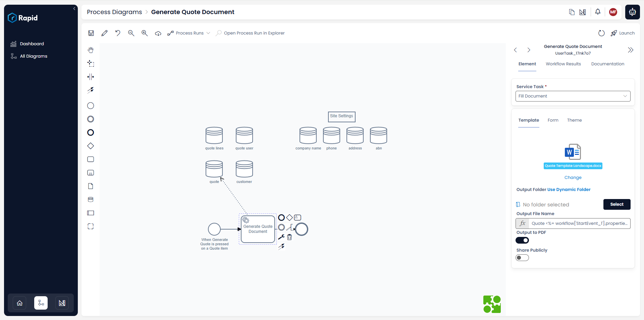644x320 pixels.
Task: Add an end event from the palette
Action: pos(91,133)
